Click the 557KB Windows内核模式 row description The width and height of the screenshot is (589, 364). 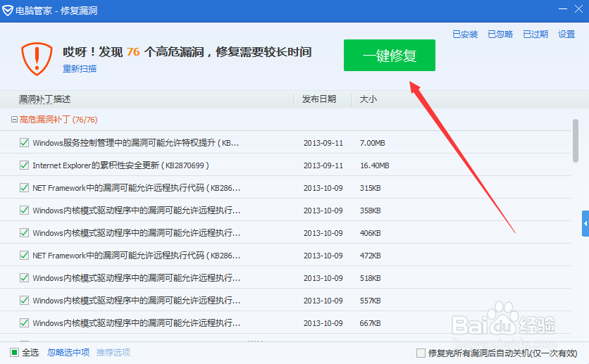(x=137, y=300)
